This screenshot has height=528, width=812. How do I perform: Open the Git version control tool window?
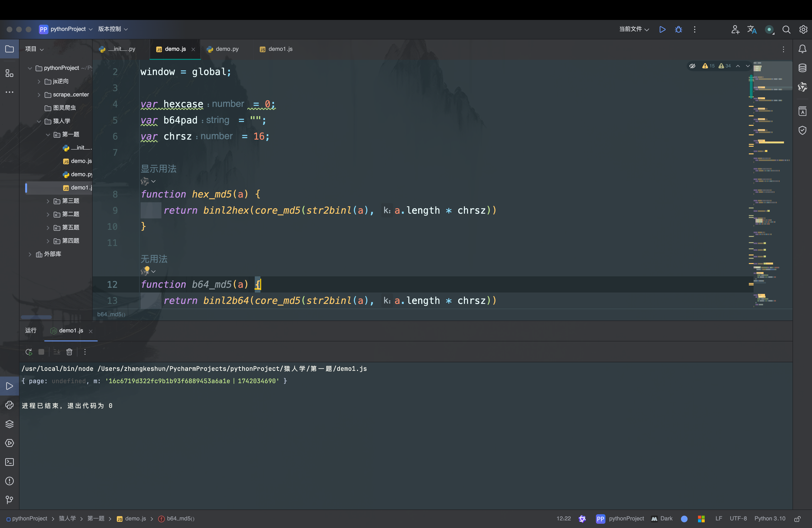coord(9,500)
